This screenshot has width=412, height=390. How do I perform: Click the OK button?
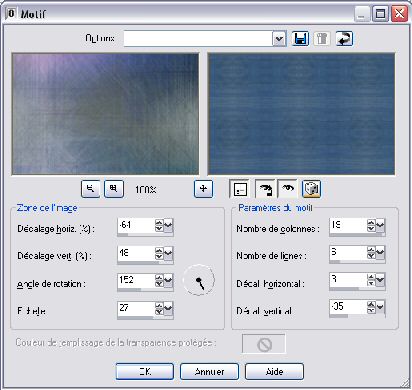(x=145, y=371)
